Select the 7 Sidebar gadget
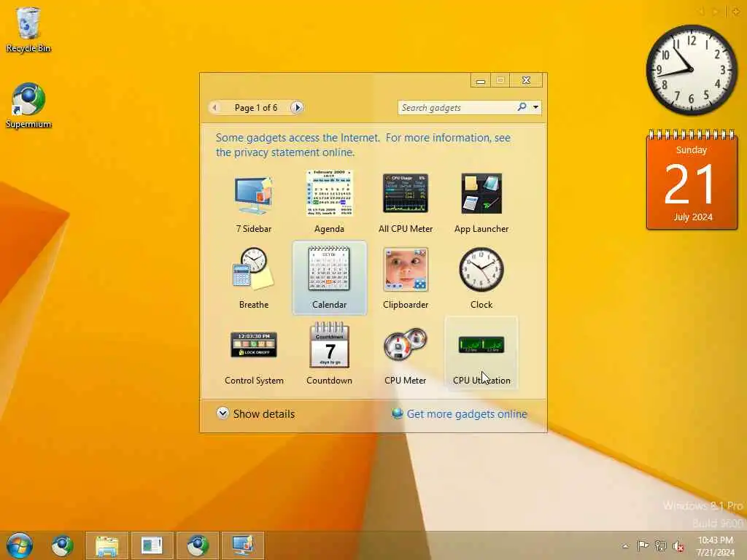The width and height of the screenshot is (747, 560). pyautogui.click(x=253, y=203)
